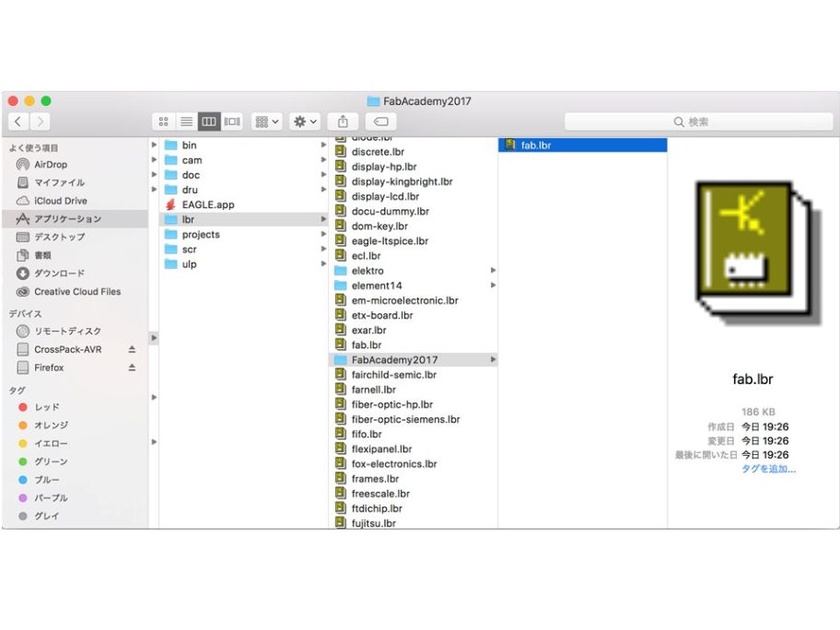Select the オレンジ orange tag
The image size is (840, 630).
point(75,426)
